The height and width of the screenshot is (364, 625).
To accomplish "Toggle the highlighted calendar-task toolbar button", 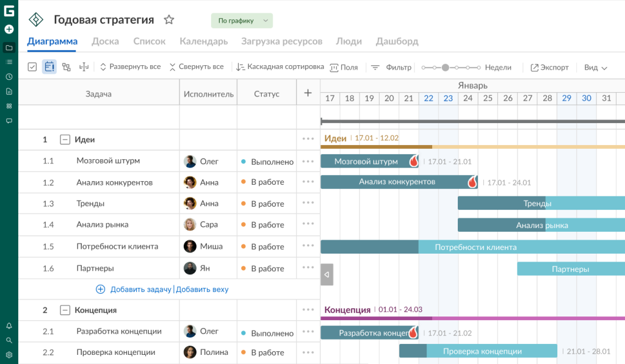I will 49,67.
